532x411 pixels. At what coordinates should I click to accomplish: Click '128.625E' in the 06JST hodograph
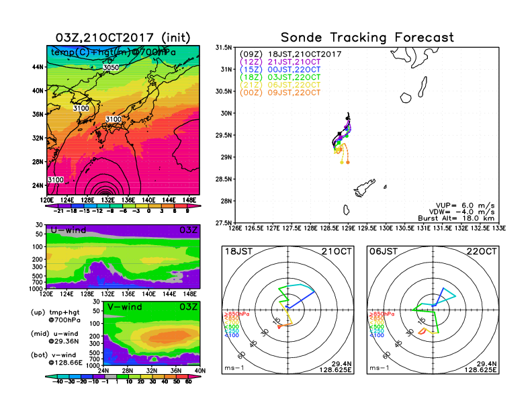coord(480,370)
